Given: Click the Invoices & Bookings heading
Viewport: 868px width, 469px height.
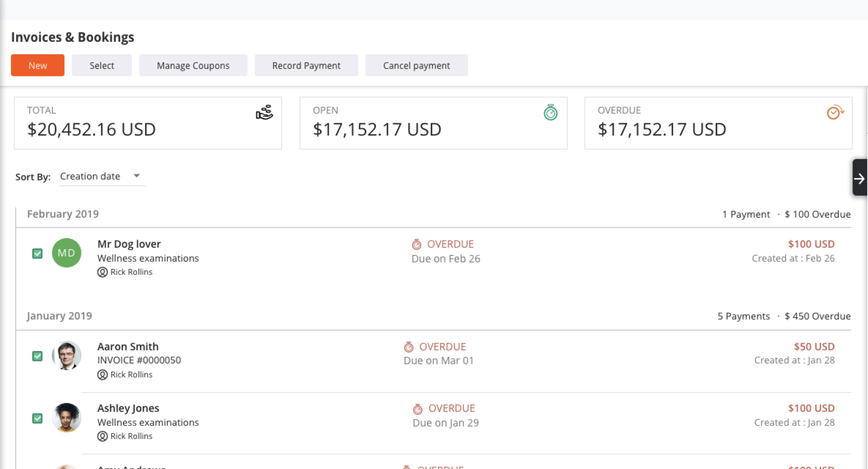Looking at the screenshot, I should [x=73, y=37].
